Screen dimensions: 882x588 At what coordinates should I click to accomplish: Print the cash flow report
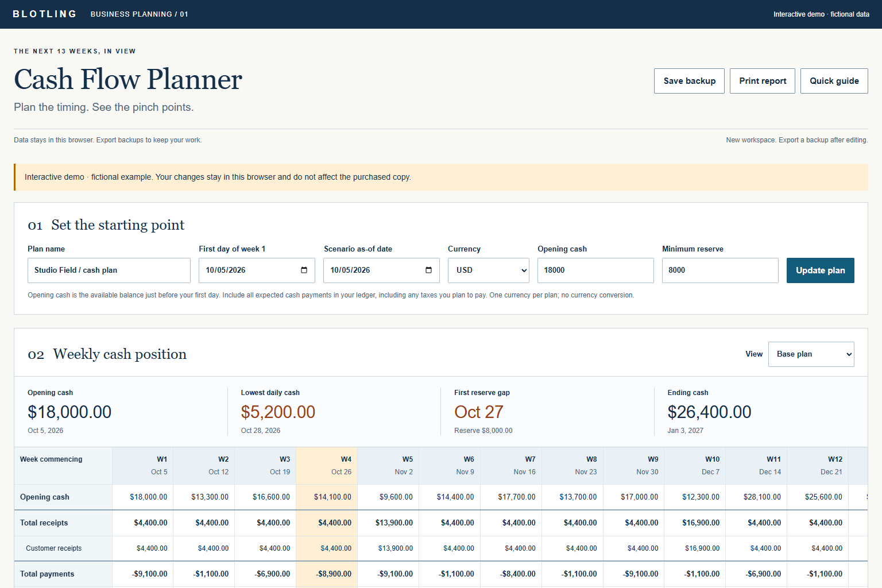coord(763,81)
